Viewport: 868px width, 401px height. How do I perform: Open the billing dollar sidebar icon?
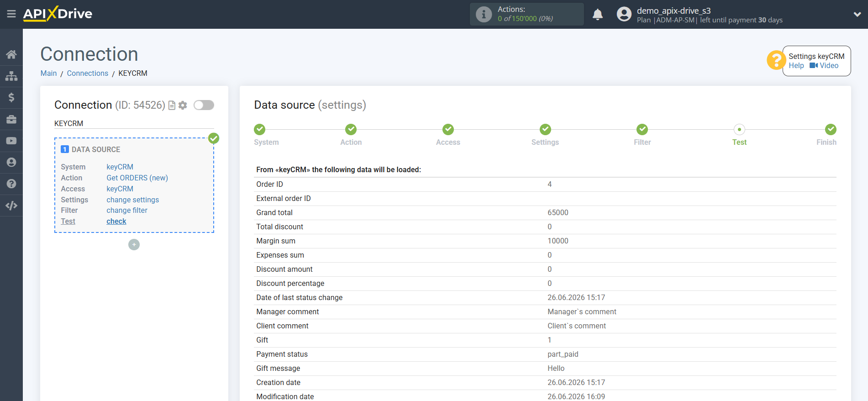click(x=11, y=97)
